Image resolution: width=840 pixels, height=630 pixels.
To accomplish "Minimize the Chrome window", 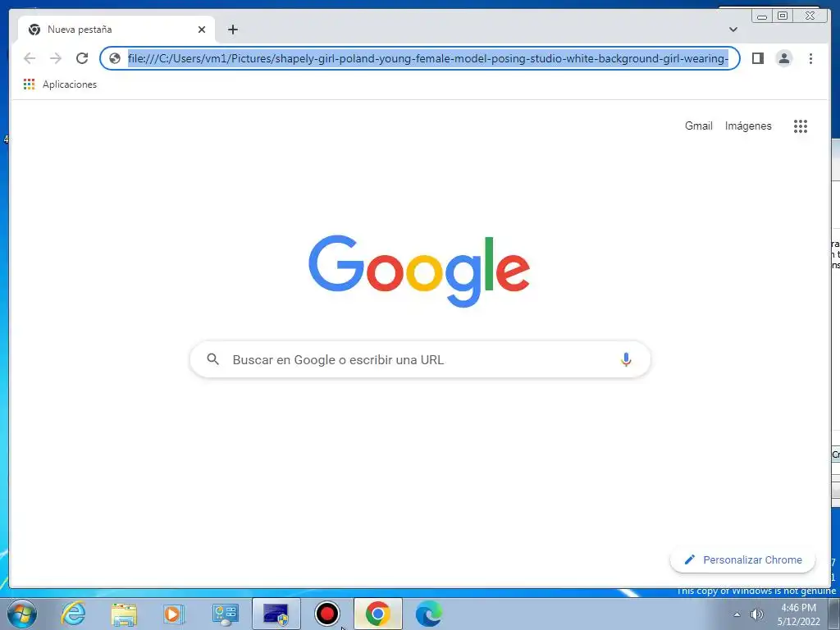I will pos(762,16).
